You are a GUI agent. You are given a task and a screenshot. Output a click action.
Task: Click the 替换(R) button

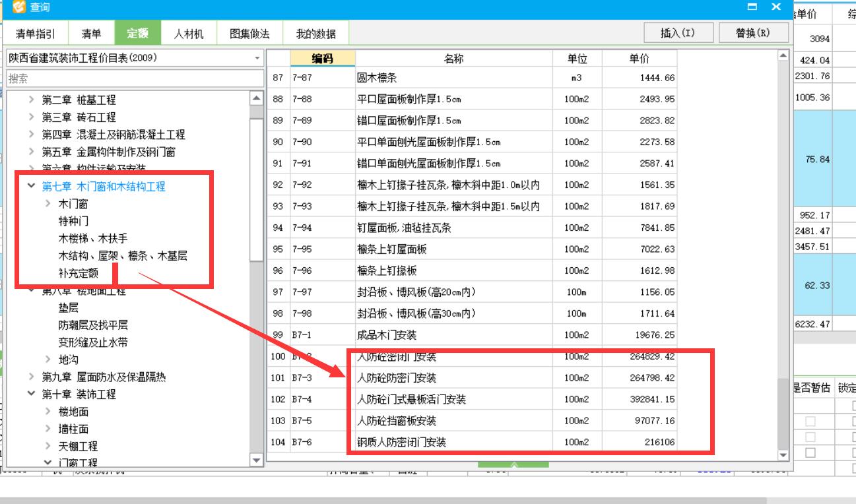(x=752, y=33)
